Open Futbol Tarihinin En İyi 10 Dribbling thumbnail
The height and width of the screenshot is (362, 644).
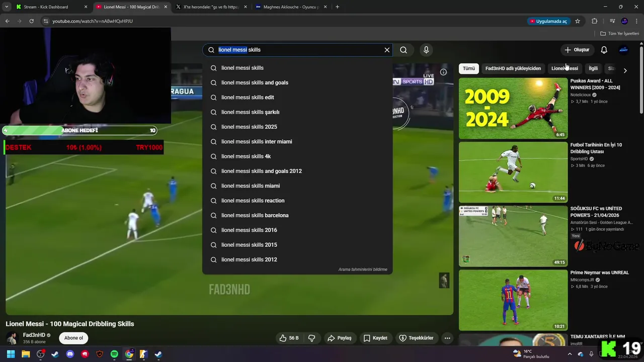513,172
